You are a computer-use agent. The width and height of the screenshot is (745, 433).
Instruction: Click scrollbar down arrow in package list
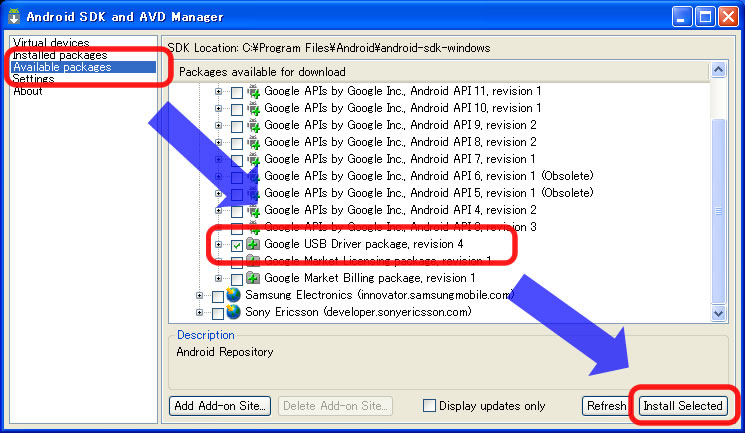(718, 313)
